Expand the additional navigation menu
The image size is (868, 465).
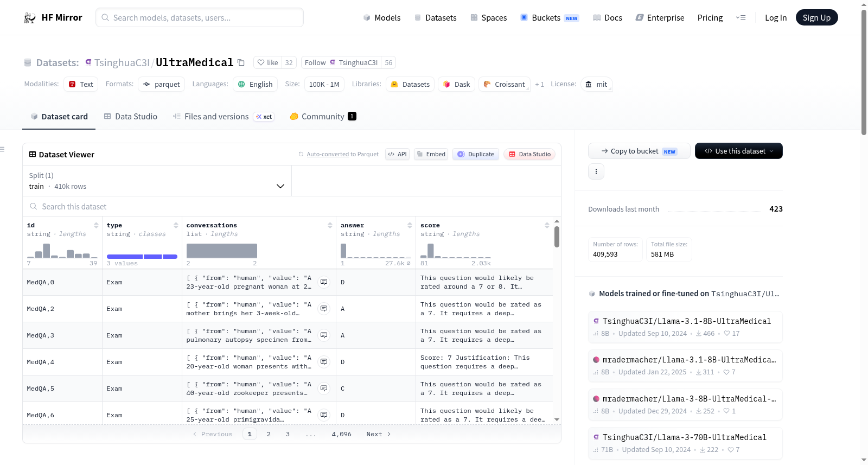[x=741, y=18]
